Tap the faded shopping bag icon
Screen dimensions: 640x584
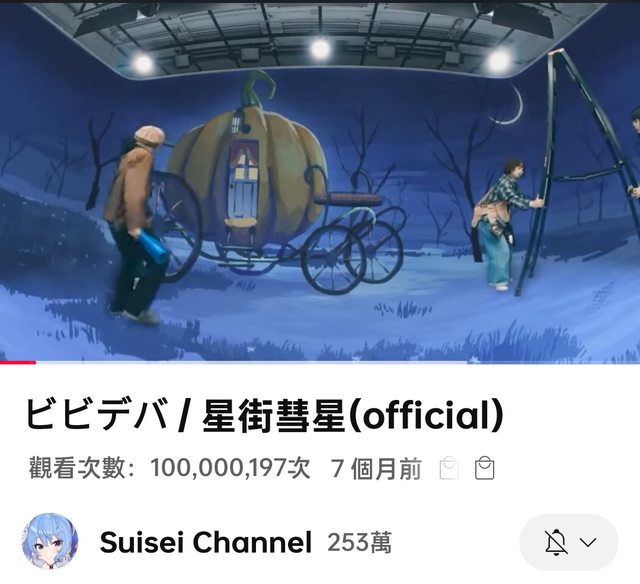tap(449, 469)
